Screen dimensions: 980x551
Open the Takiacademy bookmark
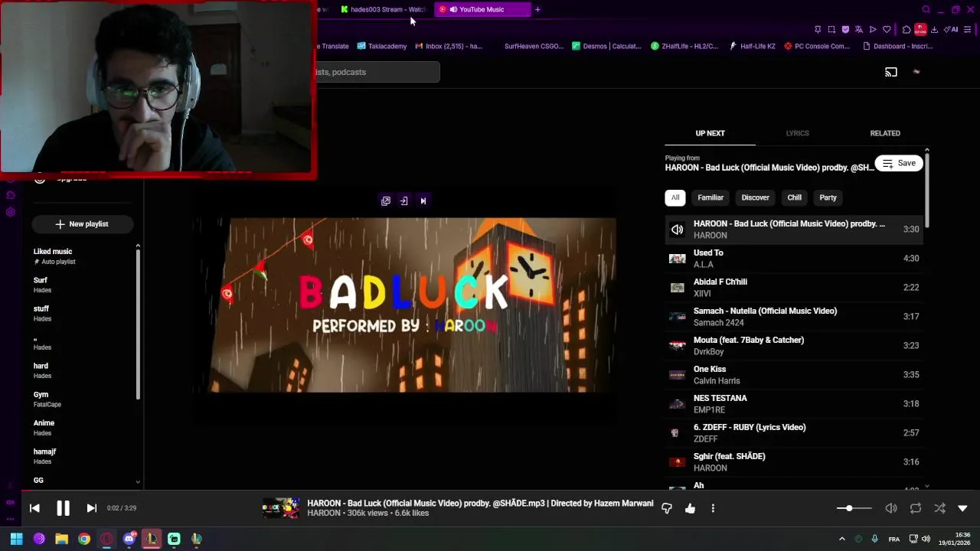[381, 46]
